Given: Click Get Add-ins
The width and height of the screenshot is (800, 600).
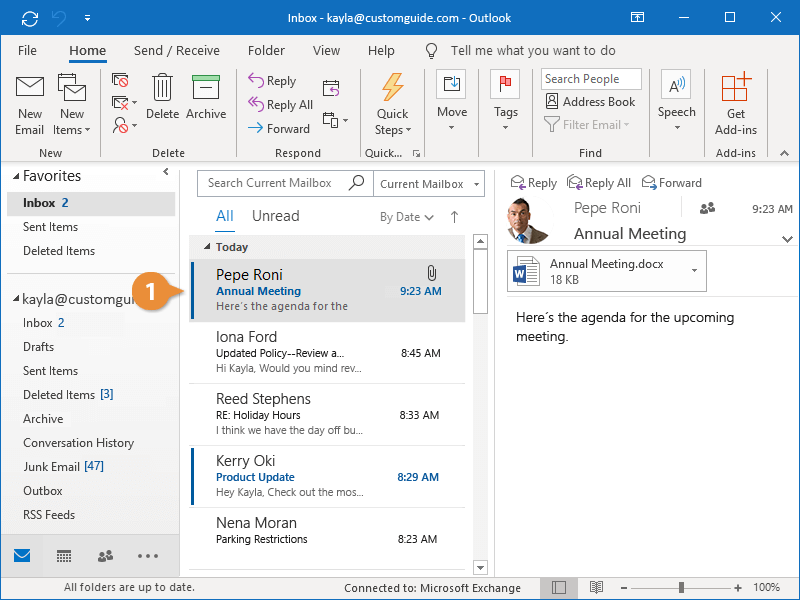Looking at the screenshot, I should tap(736, 105).
